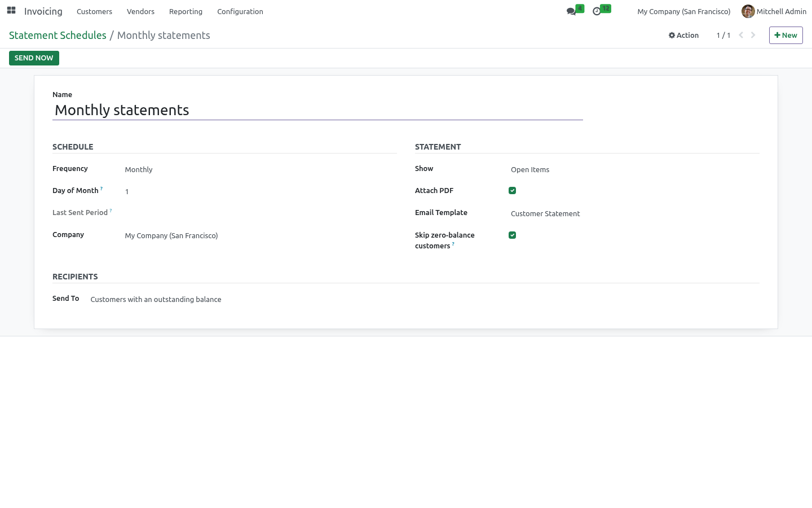
Task: Open the Frequency dropdown showing Monthly
Action: click(x=261, y=169)
